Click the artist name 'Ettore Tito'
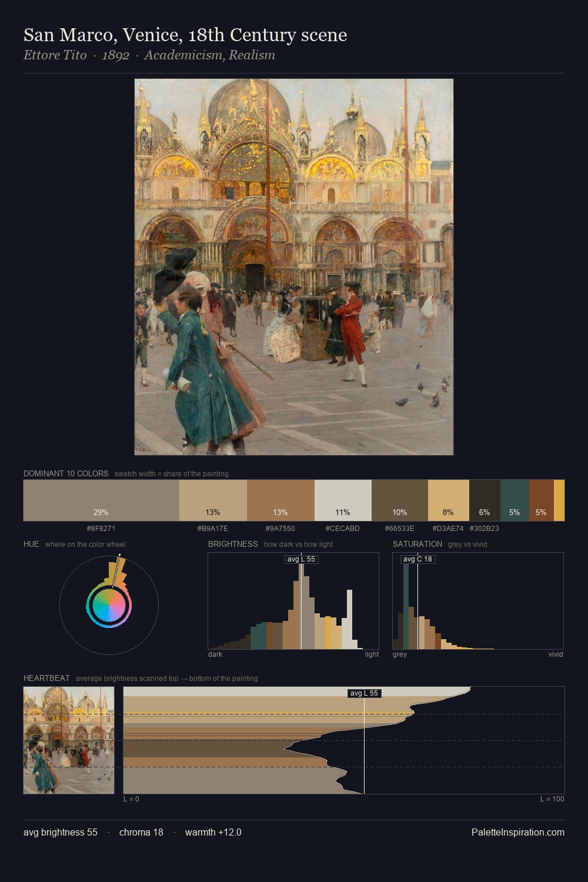 55,55
